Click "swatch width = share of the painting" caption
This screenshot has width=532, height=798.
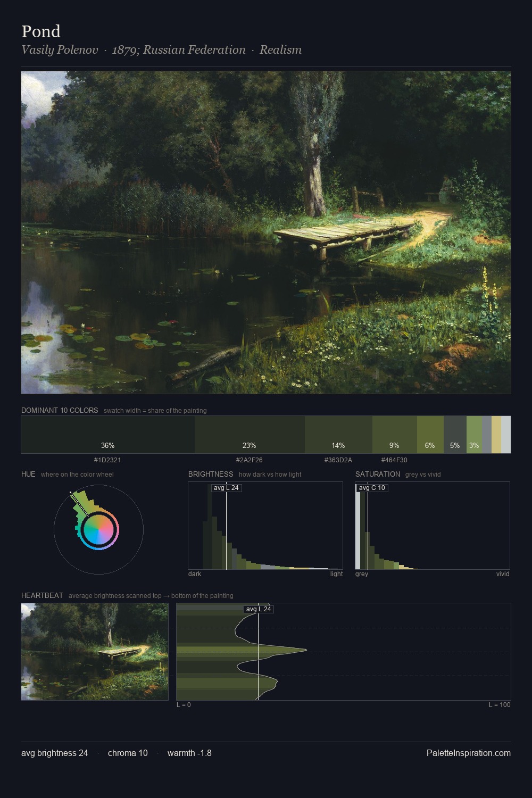(x=155, y=411)
